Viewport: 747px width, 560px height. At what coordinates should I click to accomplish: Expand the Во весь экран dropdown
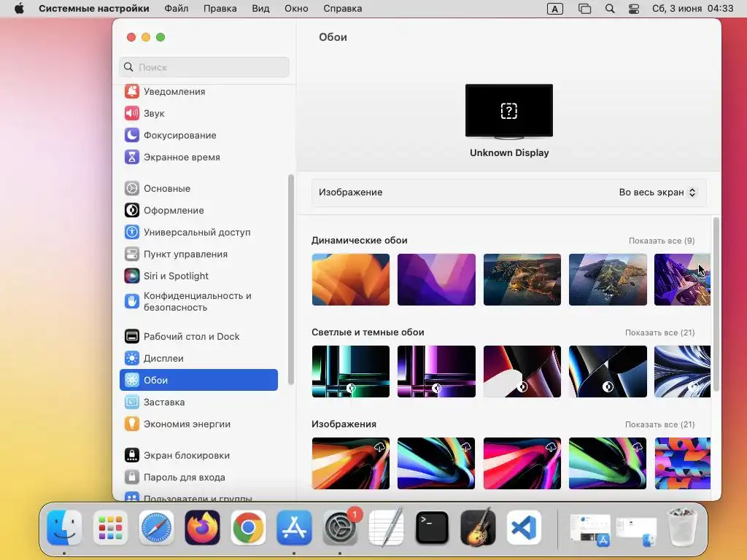(x=657, y=192)
